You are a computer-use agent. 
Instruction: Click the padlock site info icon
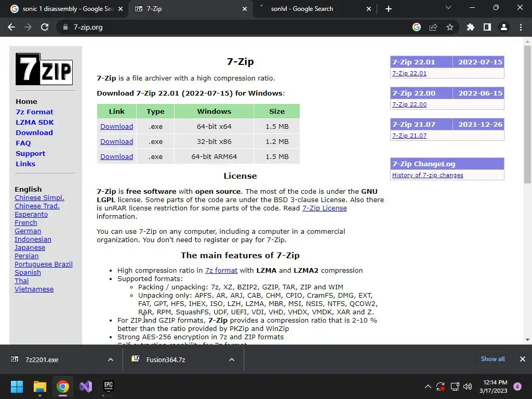point(65,27)
